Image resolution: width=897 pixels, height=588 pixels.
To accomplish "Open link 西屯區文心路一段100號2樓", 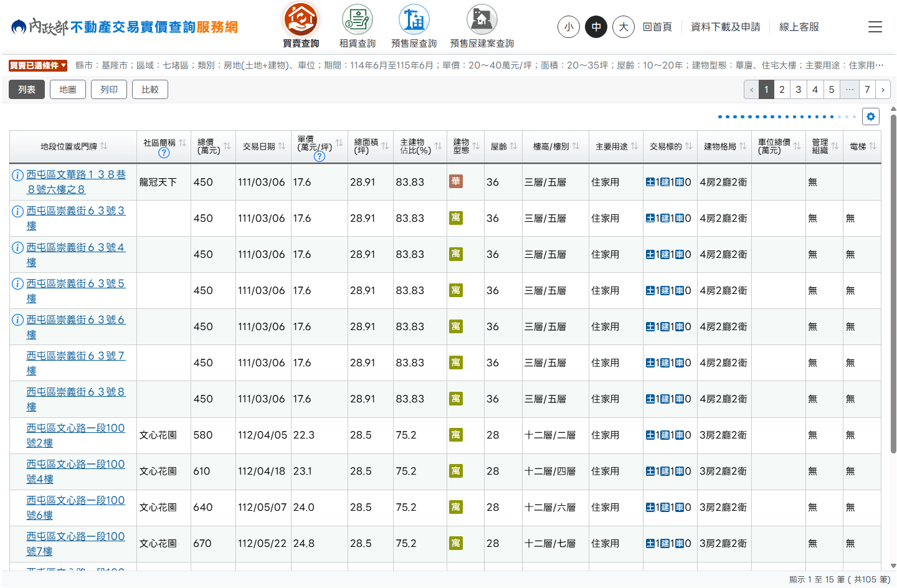I will pos(75,435).
